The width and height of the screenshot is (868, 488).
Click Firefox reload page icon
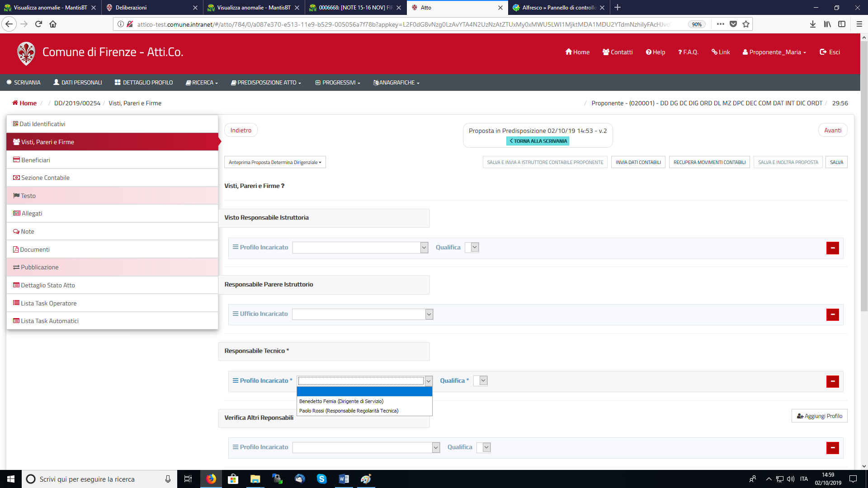(38, 24)
